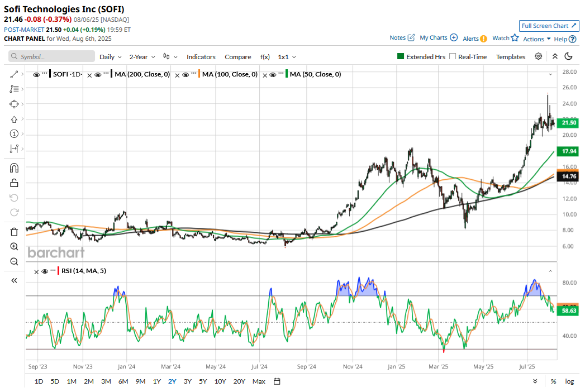The image size is (585, 392).
Task: Open the 2-Year period dropdown
Action: [142, 57]
